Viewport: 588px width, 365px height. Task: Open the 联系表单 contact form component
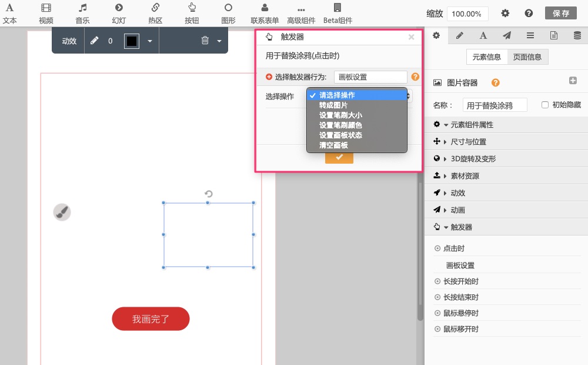pyautogui.click(x=265, y=13)
